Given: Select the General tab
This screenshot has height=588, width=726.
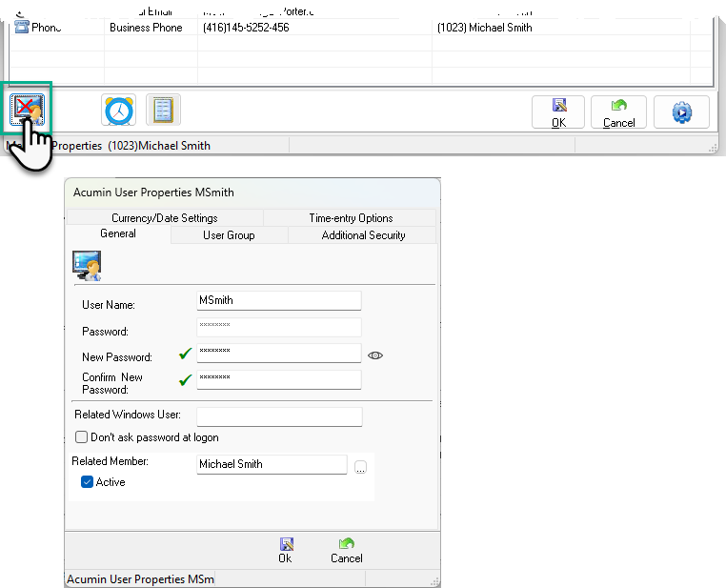Looking at the screenshot, I should [118, 233].
